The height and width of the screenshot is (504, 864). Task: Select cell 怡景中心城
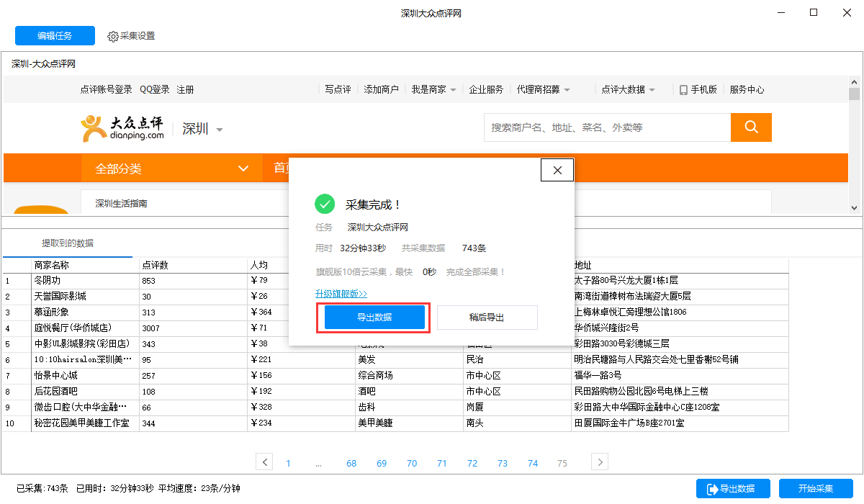[x=85, y=375]
